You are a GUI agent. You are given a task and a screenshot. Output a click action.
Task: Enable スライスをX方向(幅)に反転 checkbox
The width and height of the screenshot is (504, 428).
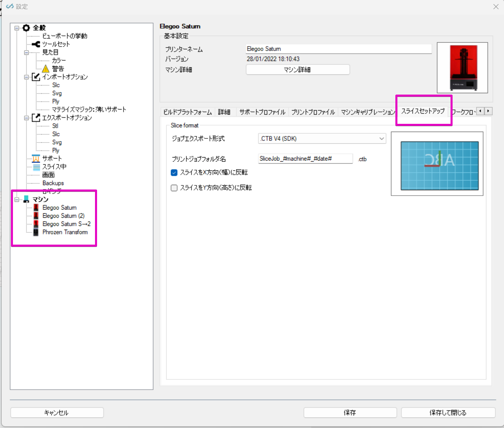pos(174,172)
